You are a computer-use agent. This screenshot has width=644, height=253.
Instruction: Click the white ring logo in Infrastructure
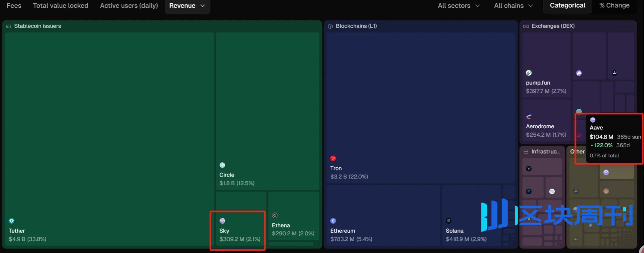[x=552, y=191]
